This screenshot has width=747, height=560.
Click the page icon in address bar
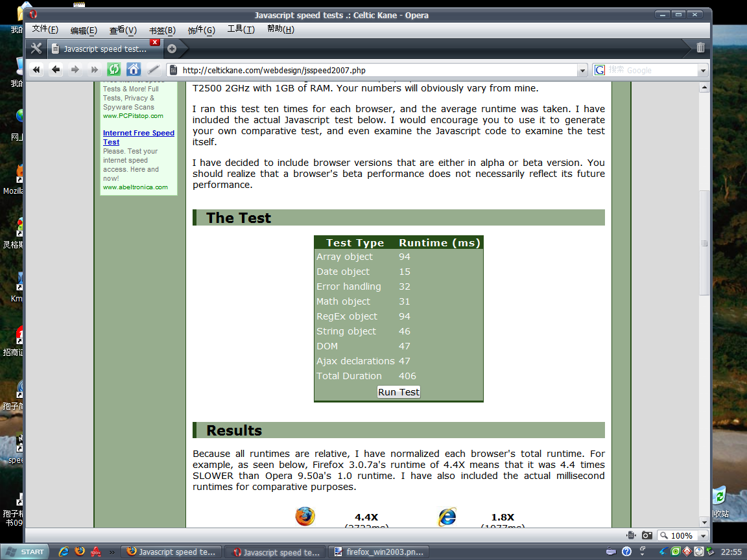point(174,70)
